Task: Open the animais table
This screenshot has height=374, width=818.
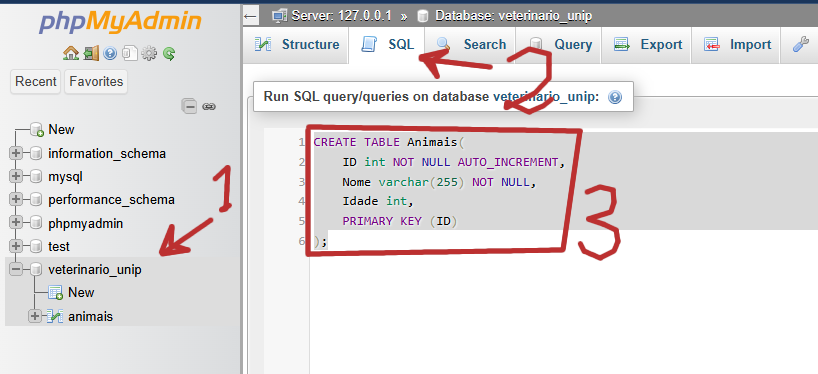Action: [90, 317]
